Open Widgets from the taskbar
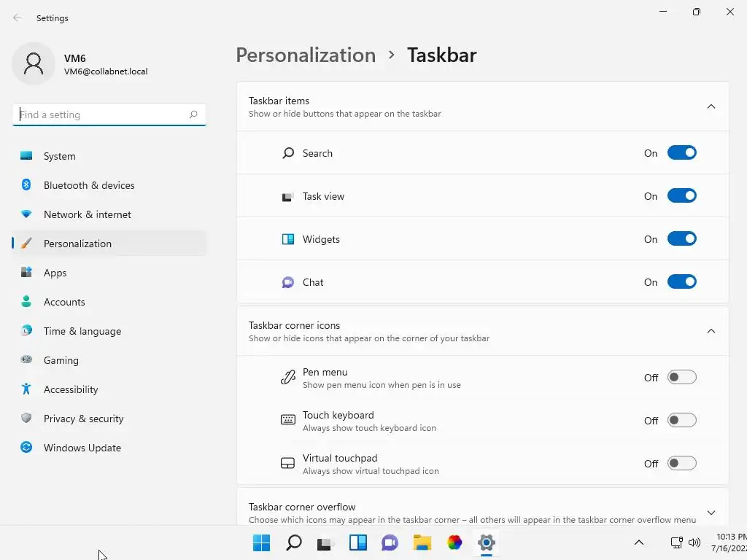747x560 pixels. 357,542
